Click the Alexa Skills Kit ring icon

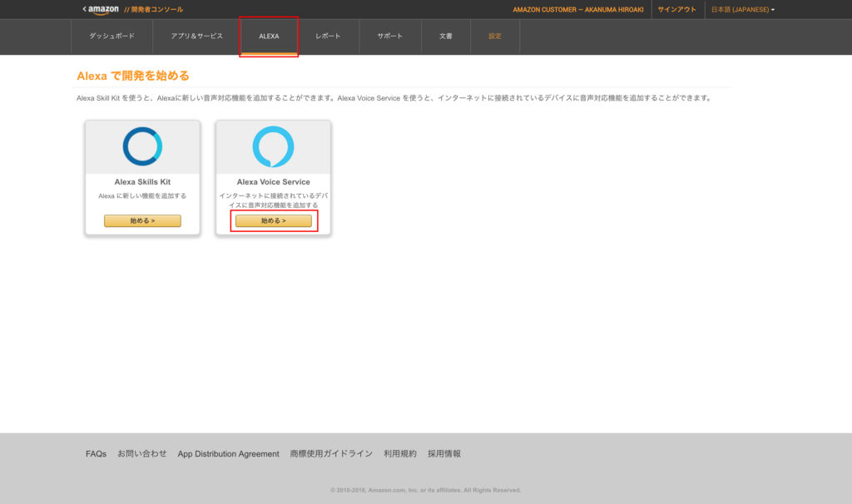[142, 146]
